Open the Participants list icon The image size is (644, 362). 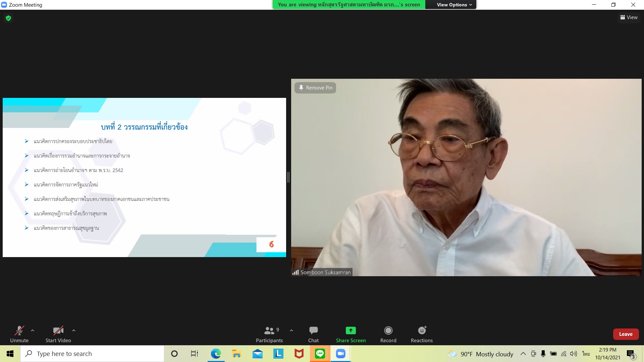(269, 331)
